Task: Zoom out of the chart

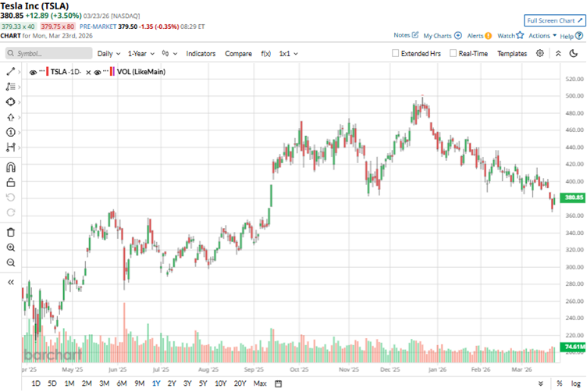Action: (x=11, y=262)
